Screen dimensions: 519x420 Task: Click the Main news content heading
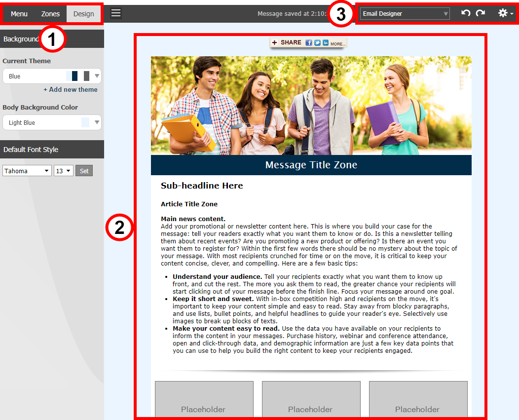coord(193,219)
